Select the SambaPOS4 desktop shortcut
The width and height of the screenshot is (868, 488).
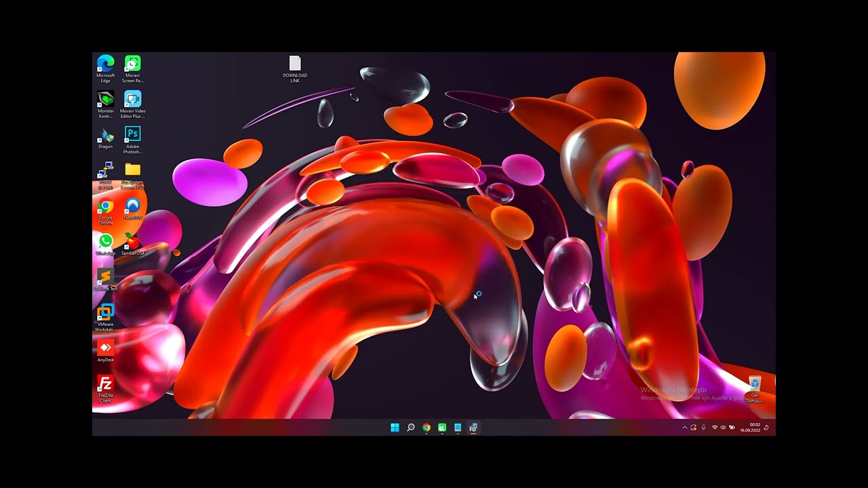pyautogui.click(x=133, y=244)
